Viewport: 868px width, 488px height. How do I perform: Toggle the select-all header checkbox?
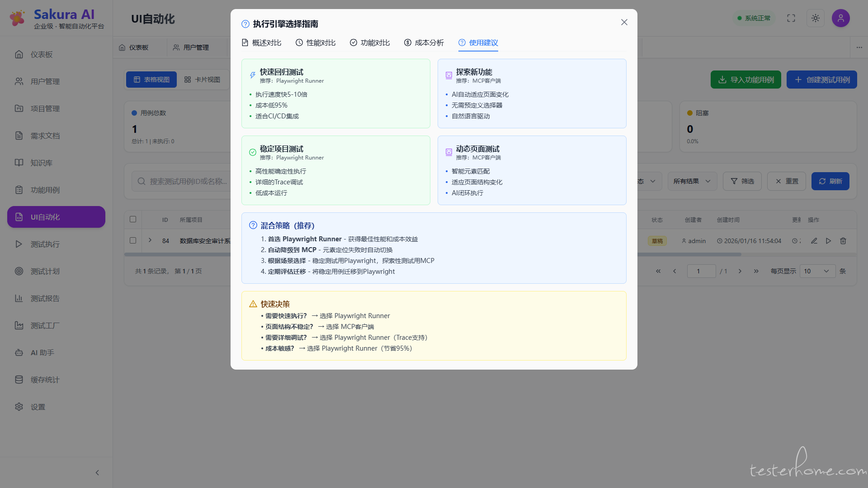coord(133,219)
